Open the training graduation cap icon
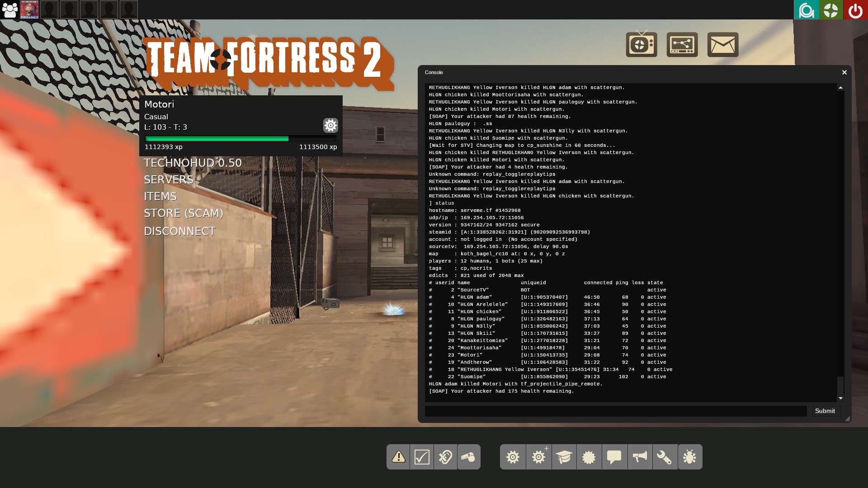Image resolution: width=868 pixels, height=488 pixels. tap(564, 457)
